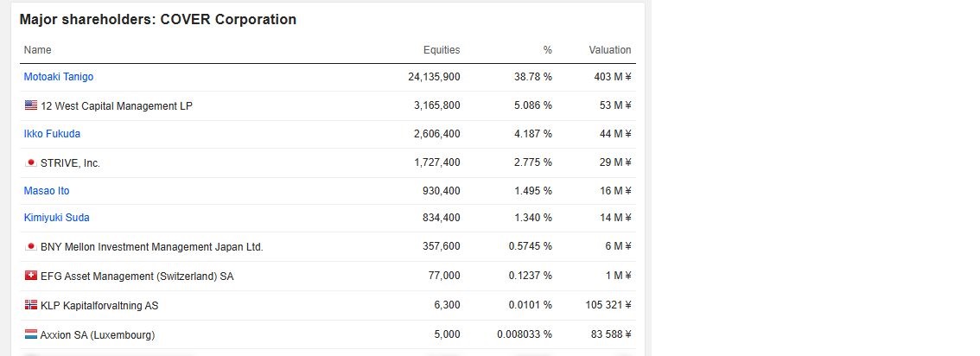Click equities value 930,400

pos(442,190)
